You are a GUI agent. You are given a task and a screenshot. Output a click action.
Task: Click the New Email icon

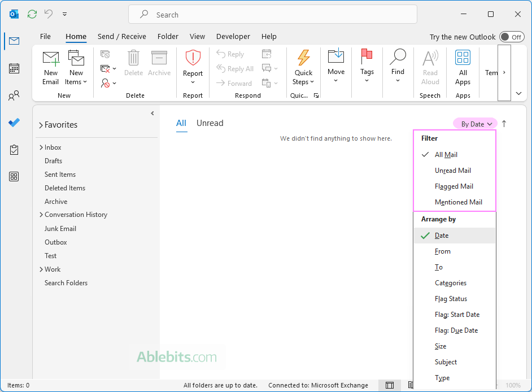point(51,59)
